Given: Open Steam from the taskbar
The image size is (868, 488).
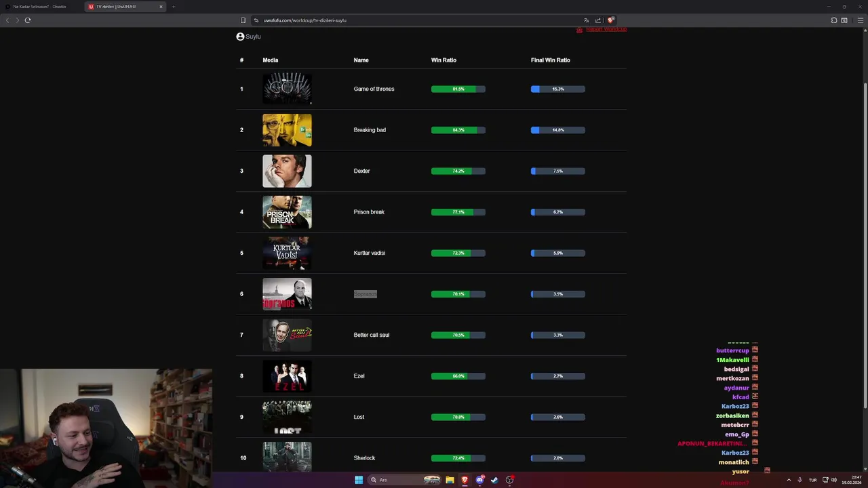Looking at the screenshot, I should click(x=494, y=480).
